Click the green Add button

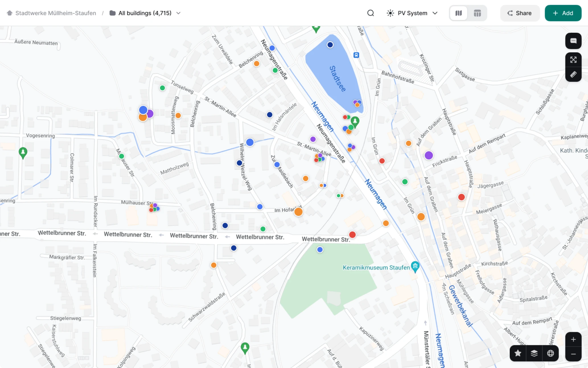pyautogui.click(x=563, y=13)
